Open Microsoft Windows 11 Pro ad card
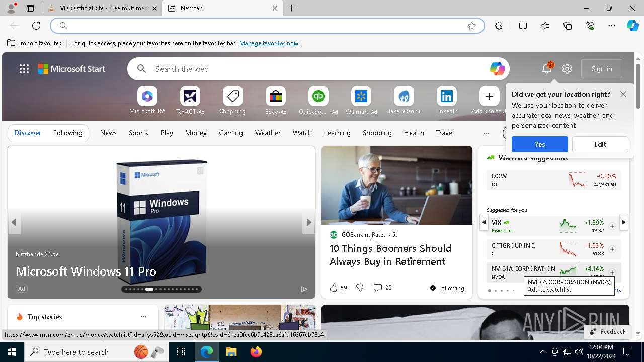The height and width of the screenshot is (362, 644). coord(162,222)
